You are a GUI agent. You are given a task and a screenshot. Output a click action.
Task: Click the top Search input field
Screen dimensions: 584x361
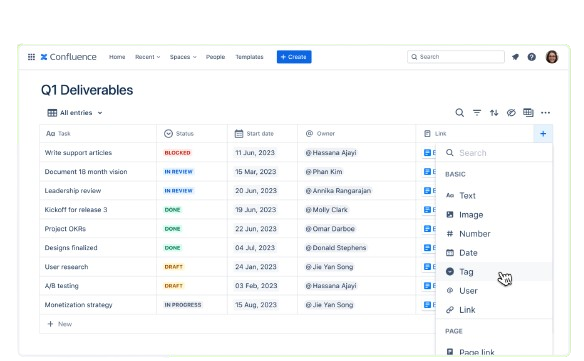tap(456, 57)
